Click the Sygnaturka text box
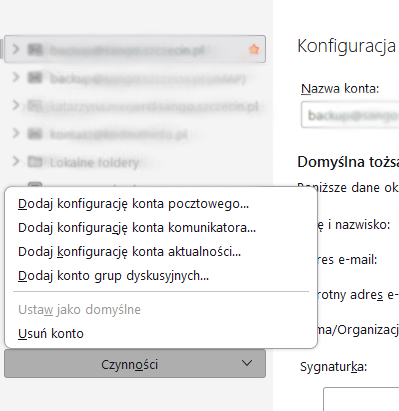The width and height of the screenshot is (399, 411). coord(361,399)
